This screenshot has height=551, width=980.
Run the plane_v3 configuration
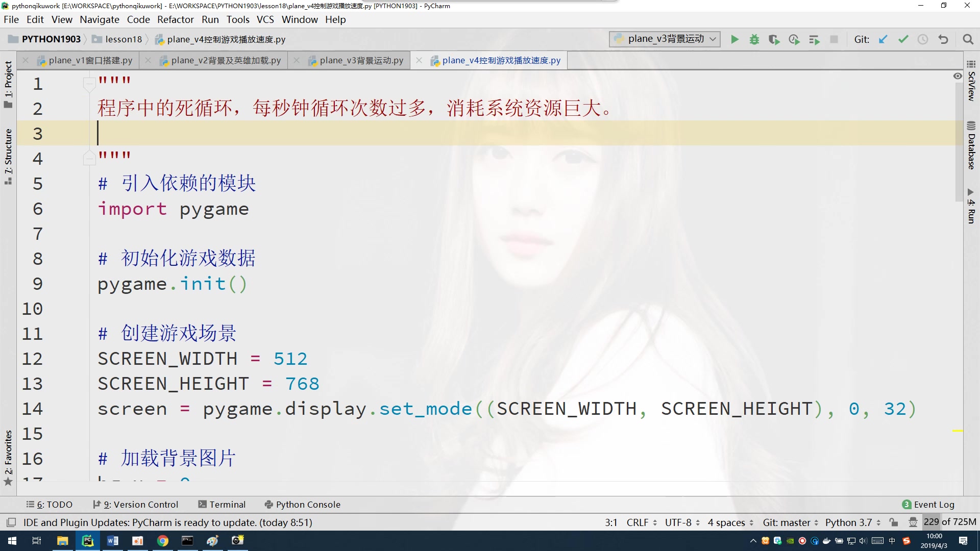tap(735, 39)
